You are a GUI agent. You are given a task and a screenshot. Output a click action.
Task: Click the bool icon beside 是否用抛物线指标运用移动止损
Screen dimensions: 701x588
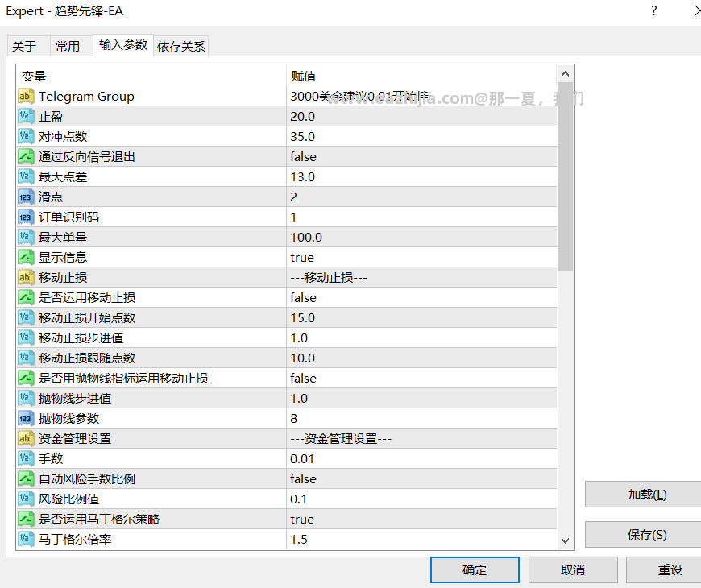click(x=26, y=379)
